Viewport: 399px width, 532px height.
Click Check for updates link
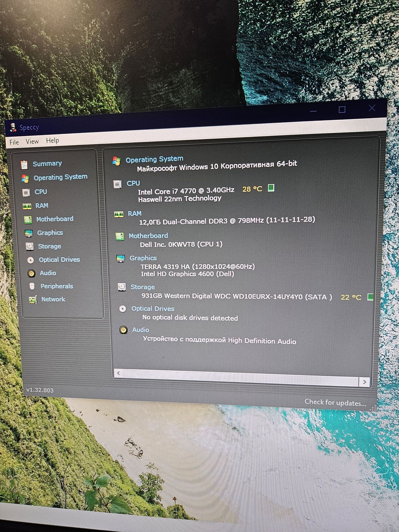(x=335, y=403)
